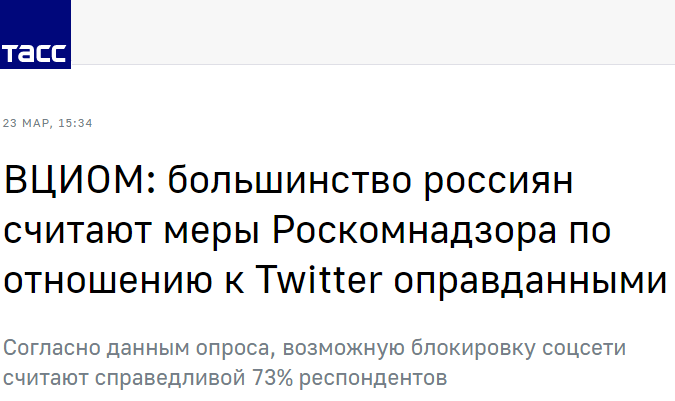Select the word соцсети in the subtitle
The image size is (675, 401).
coord(584,349)
